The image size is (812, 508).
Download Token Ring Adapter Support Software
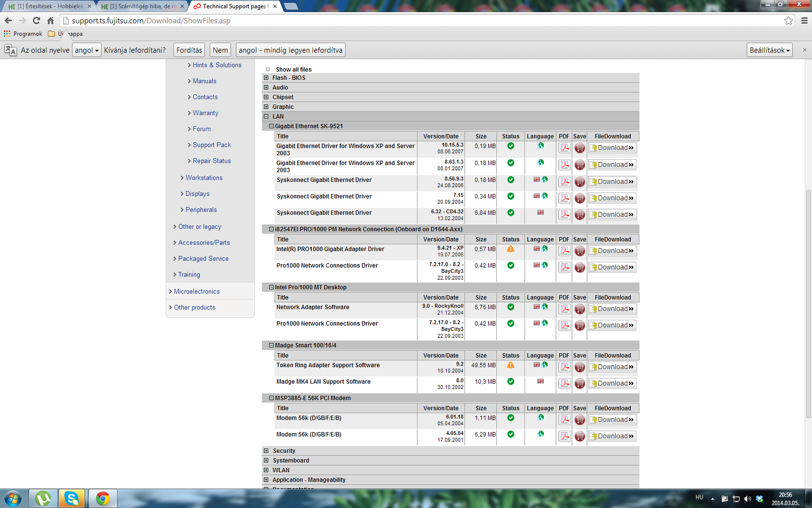[612, 367]
